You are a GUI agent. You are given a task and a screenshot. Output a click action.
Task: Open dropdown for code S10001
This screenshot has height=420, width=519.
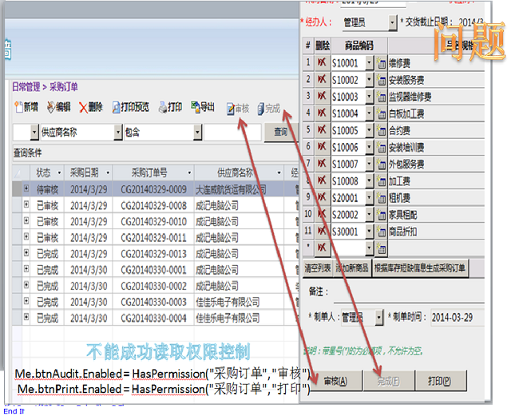[369, 63]
